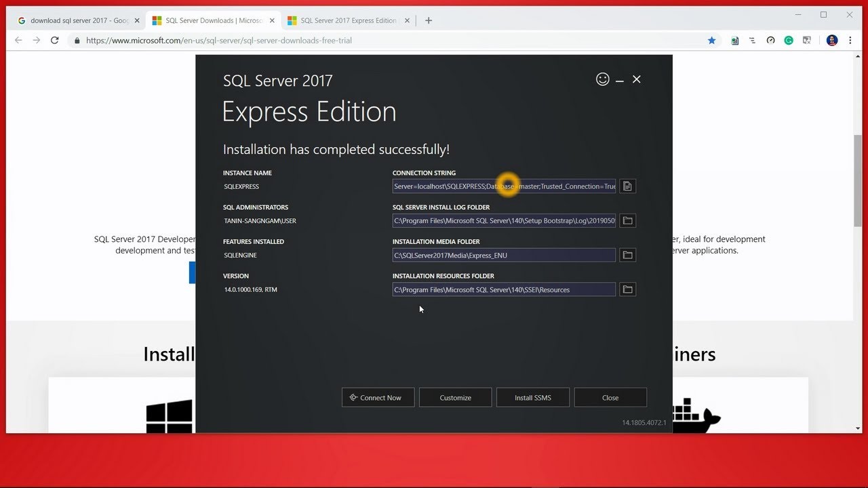Open the Chrome profile avatar
The image size is (868, 488).
(832, 41)
